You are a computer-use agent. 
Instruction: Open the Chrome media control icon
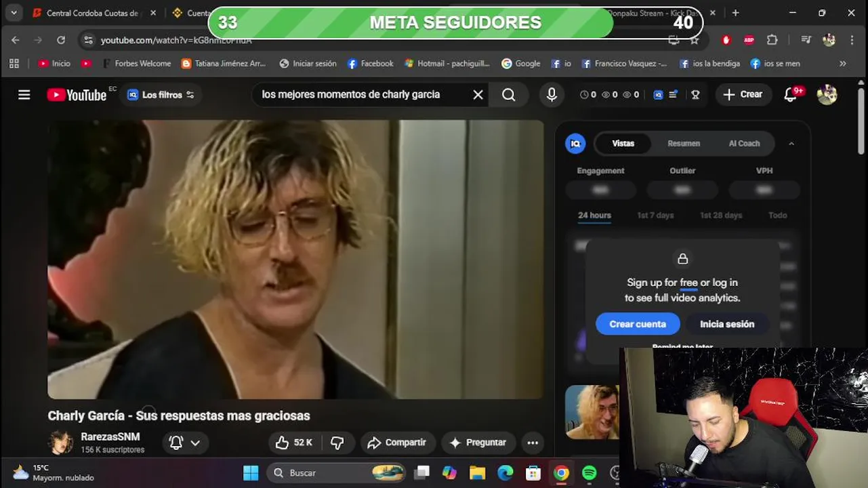806,40
